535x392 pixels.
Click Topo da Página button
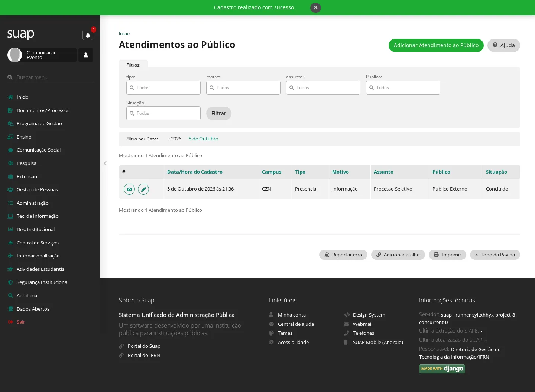495,255
